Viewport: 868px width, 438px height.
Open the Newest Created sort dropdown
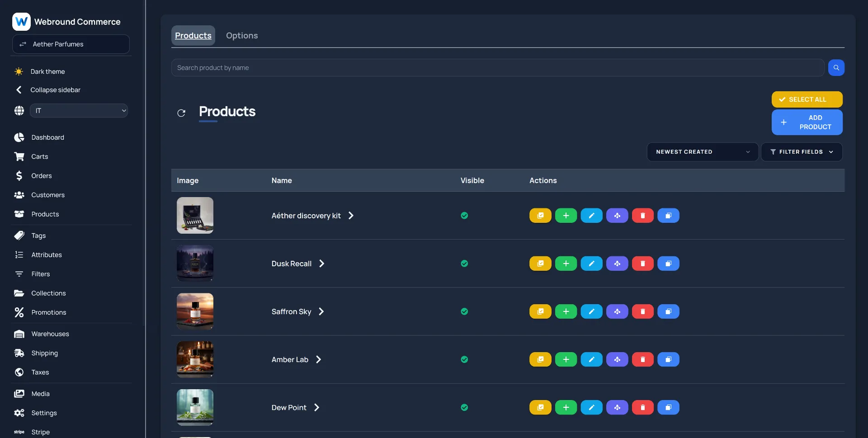tap(703, 152)
